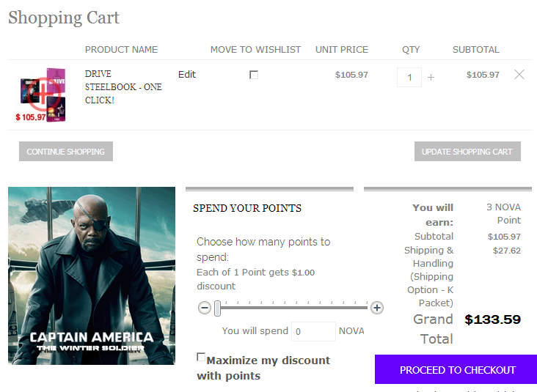Screen dimensions: 537x392
Task: Click the Unit Price column header
Action: pyautogui.click(x=341, y=50)
